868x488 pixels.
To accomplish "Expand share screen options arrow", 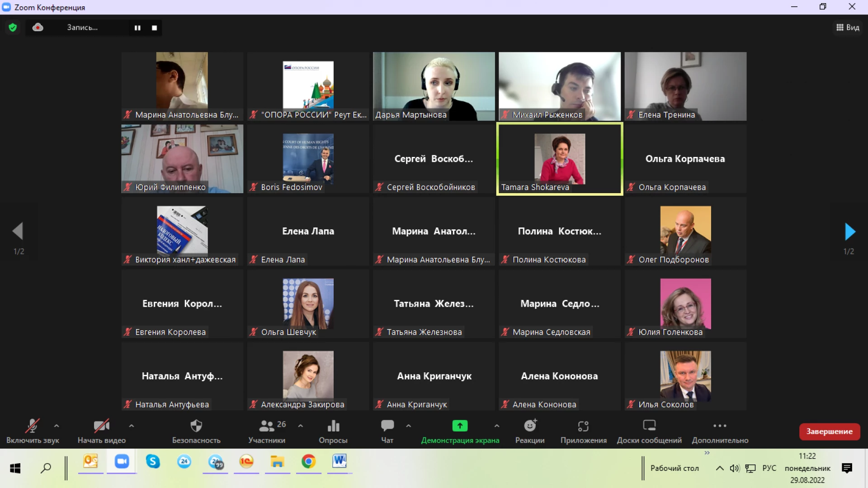I will point(497,426).
